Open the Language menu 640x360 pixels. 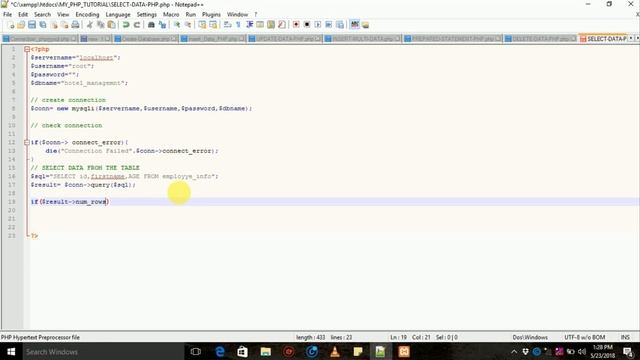[118, 14]
